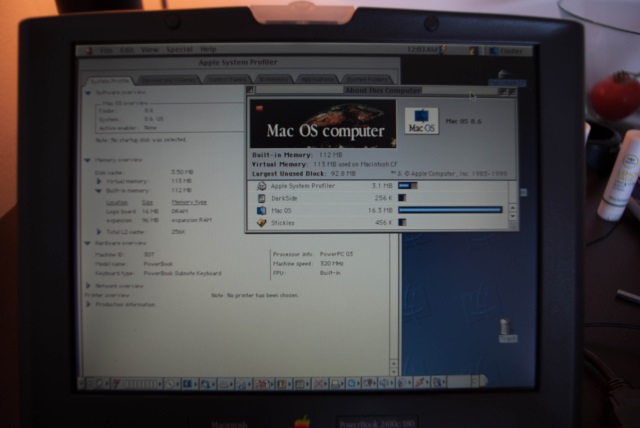Collapse the Software overview section

click(x=88, y=93)
